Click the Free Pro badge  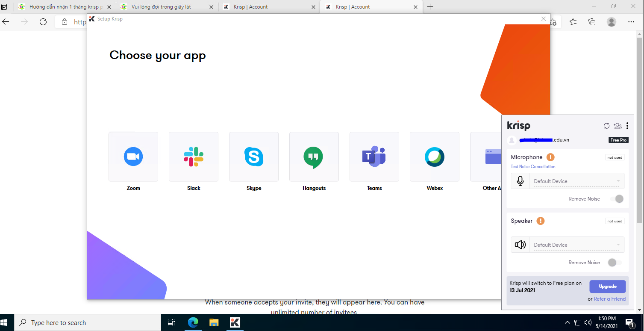[x=618, y=140]
